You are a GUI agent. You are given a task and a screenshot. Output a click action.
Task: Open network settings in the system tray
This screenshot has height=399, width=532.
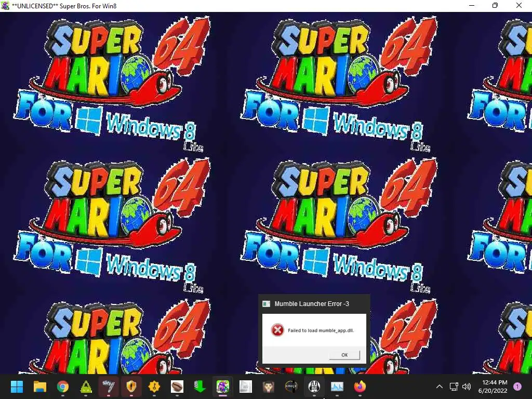coord(454,387)
